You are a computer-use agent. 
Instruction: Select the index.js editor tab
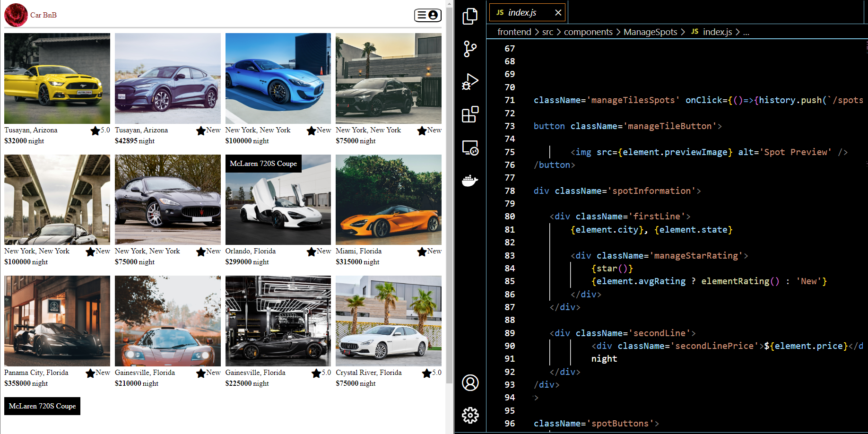[522, 13]
